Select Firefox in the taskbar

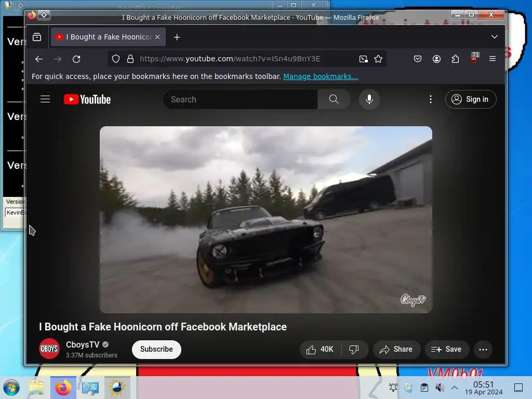click(63, 388)
